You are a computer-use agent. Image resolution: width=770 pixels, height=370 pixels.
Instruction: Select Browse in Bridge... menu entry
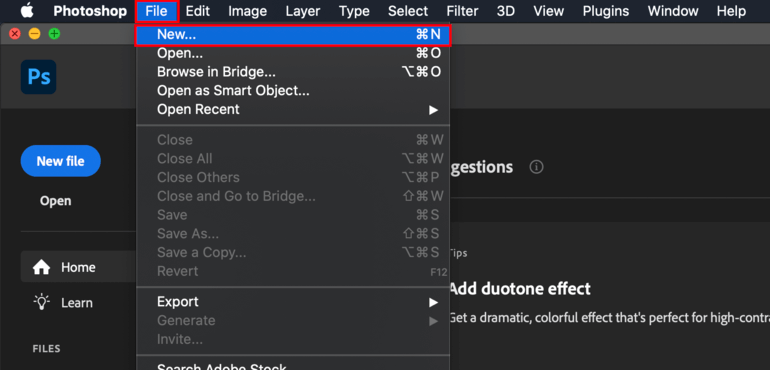point(293,72)
